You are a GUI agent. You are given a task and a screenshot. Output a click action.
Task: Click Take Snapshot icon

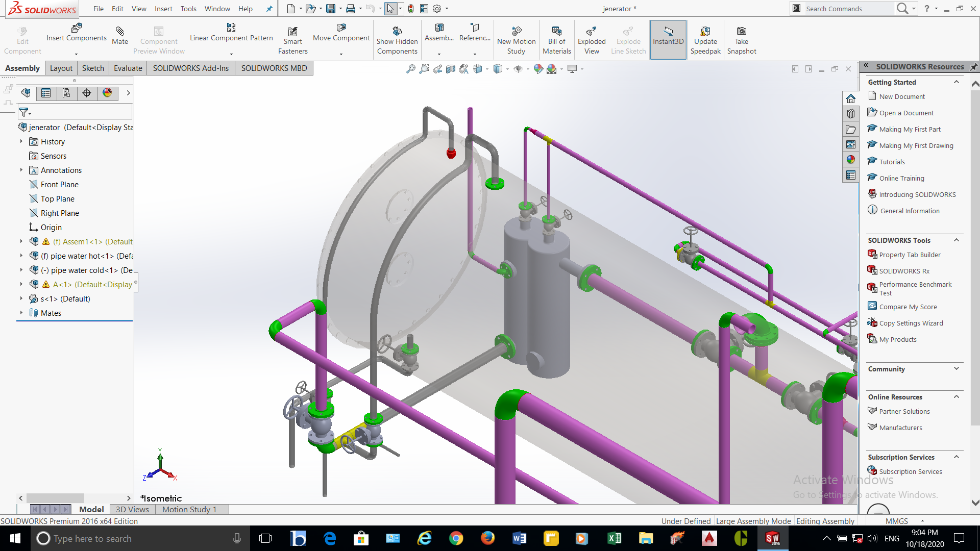[x=741, y=32]
